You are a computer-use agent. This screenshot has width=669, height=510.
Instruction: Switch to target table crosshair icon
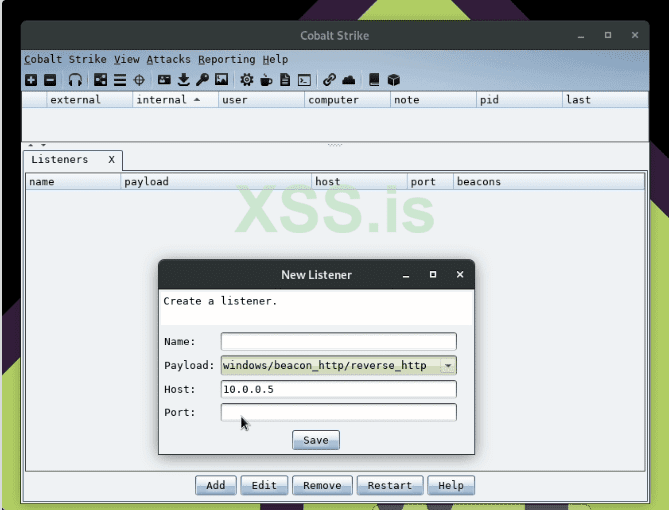139,80
